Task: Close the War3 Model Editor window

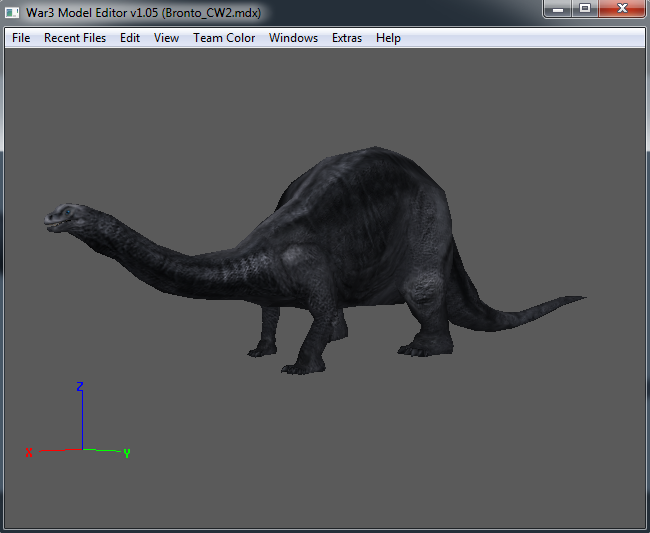Action: click(x=620, y=9)
